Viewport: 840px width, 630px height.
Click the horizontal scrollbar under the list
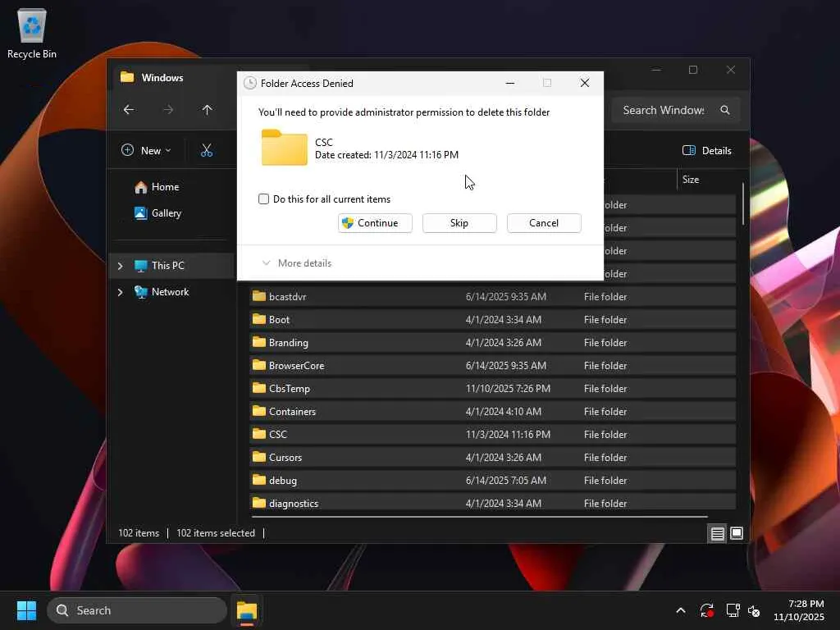[x=479, y=517]
